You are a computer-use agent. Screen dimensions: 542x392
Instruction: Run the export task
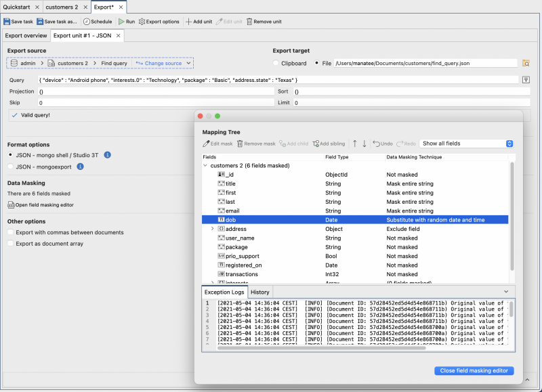click(x=127, y=22)
